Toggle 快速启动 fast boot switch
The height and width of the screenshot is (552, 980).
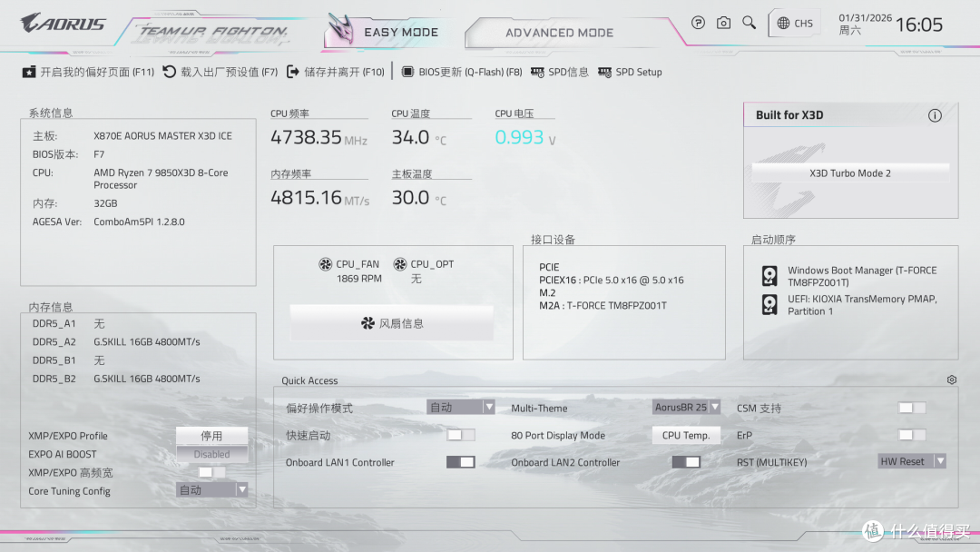coord(461,435)
